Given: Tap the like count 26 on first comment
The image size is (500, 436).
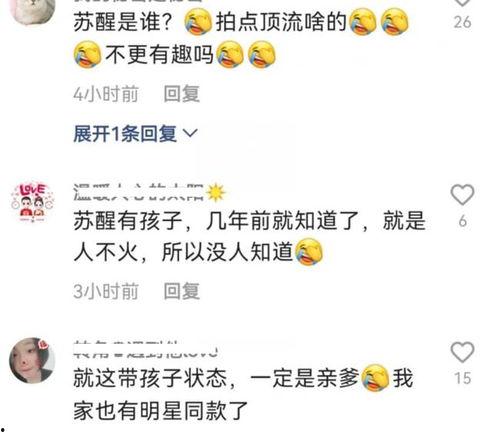Looking at the screenshot, I should click(x=462, y=22).
